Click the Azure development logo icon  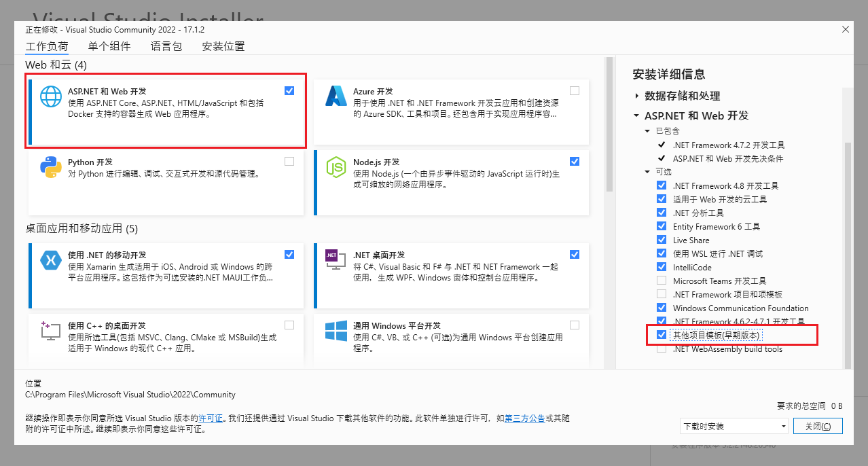pos(336,96)
